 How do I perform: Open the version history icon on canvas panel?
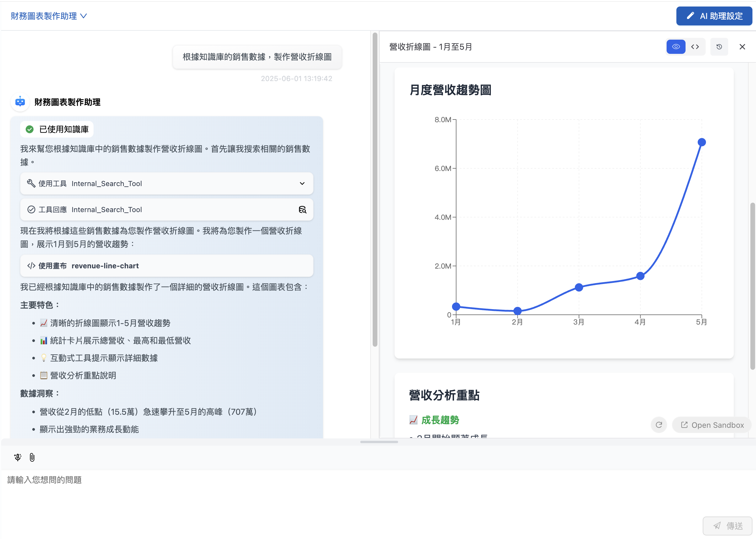click(719, 47)
